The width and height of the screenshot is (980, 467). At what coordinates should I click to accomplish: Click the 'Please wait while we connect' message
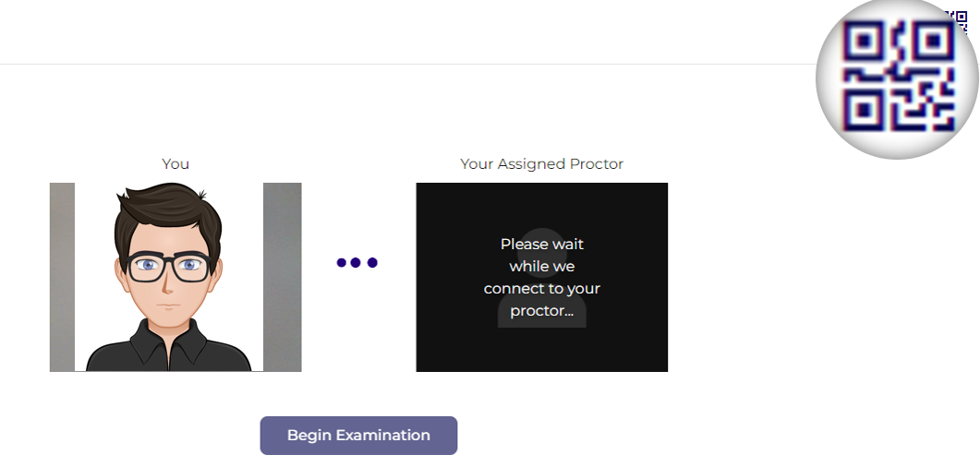(542, 277)
